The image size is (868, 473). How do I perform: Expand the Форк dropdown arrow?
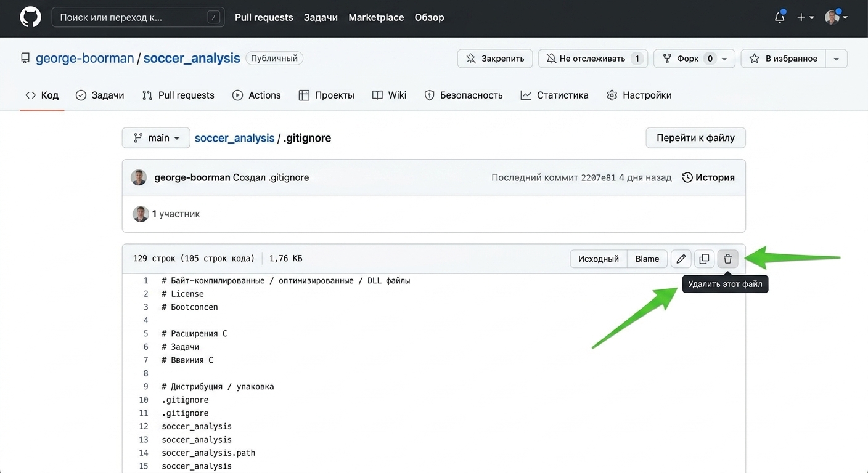724,59
